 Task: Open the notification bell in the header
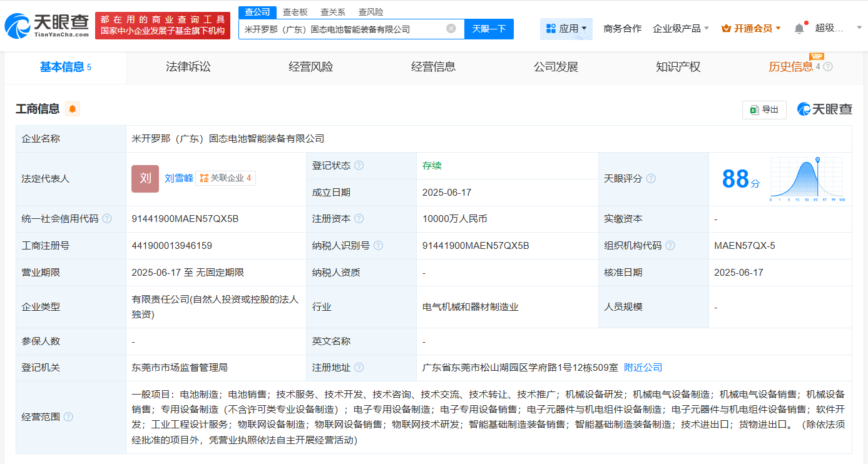(x=799, y=29)
